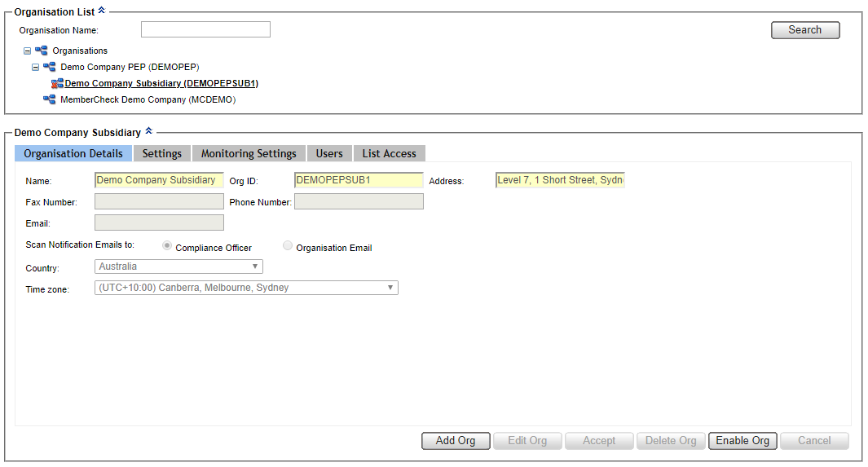
Task: Collapse the Demo Company Subsidiary panel chevron
Action: [x=148, y=131]
